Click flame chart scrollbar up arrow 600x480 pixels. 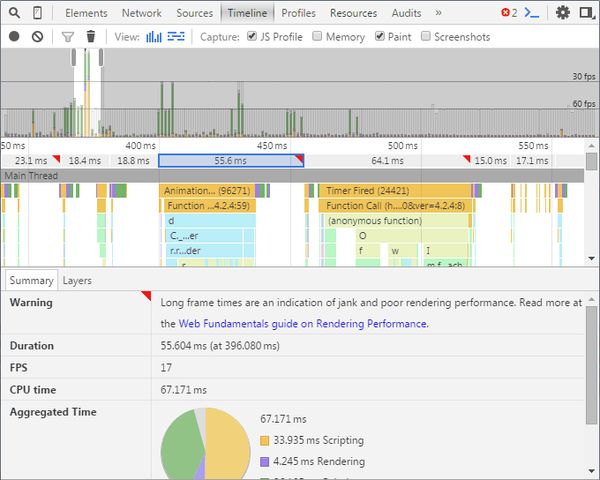pyautogui.click(x=592, y=146)
